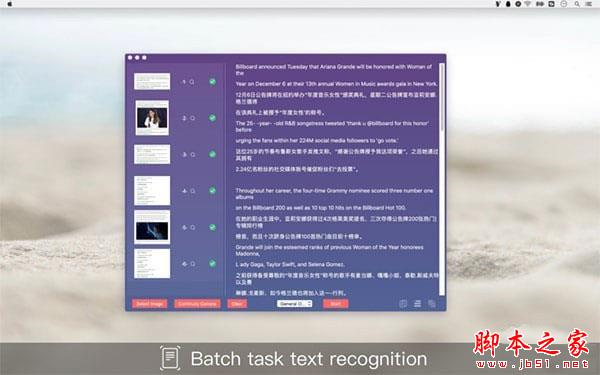
Task: Select the thumbnail with dark concert photo
Action: click(x=152, y=227)
